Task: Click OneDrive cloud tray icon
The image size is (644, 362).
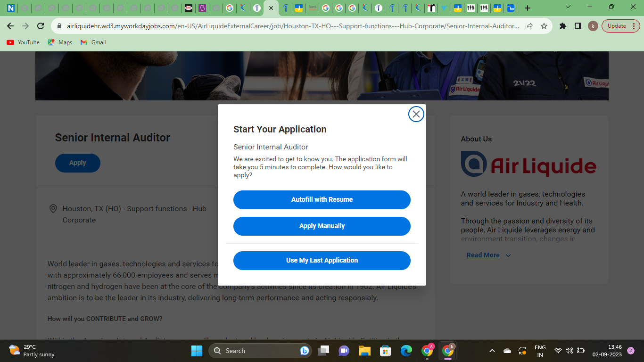Action: pyautogui.click(x=507, y=351)
